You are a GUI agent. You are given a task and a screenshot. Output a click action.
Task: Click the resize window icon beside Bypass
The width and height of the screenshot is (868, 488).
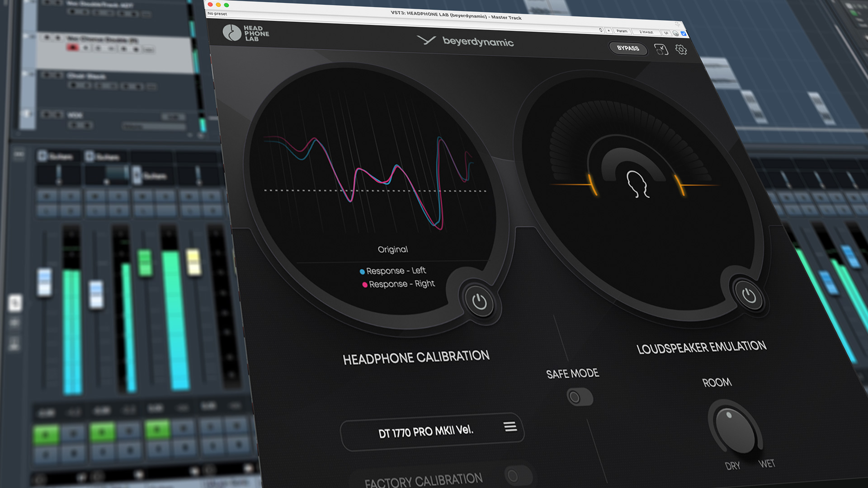(661, 49)
